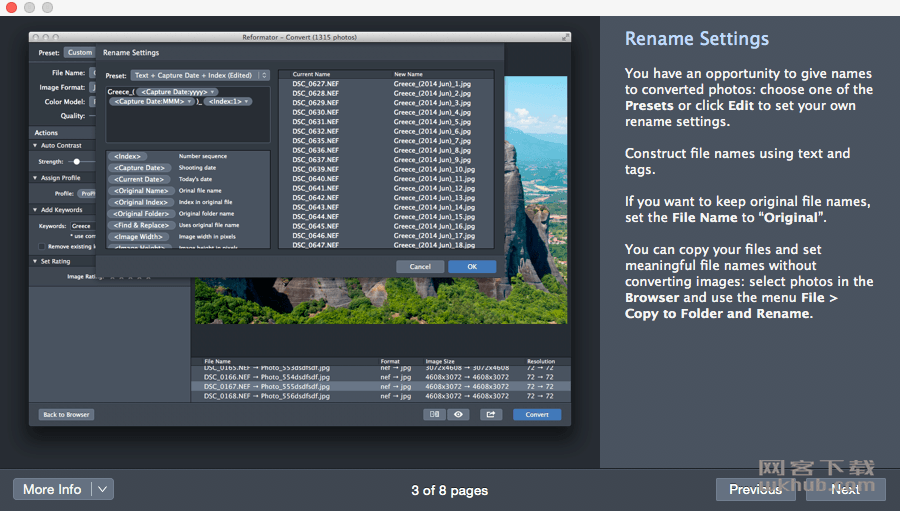Click the Keywords field containing Greece
Viewport: 900px width, 511px height.
[x=83, y=226]
